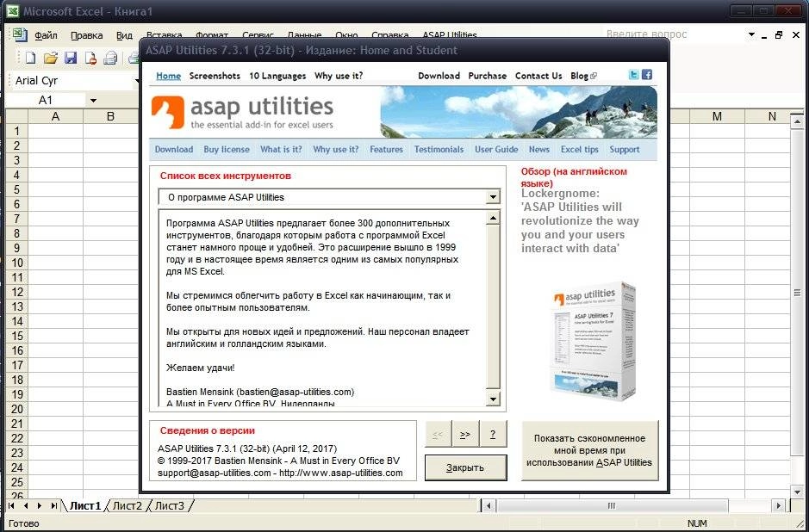Open the Правка menu
Viewport: 809px width, 532px height.
(x=87, y=35)
